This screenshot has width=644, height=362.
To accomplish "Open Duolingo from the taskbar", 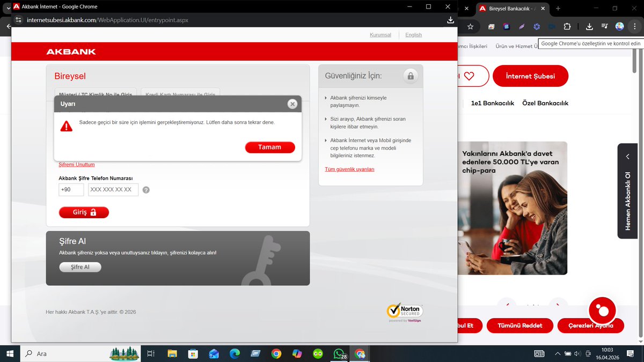I will (318, 354).
